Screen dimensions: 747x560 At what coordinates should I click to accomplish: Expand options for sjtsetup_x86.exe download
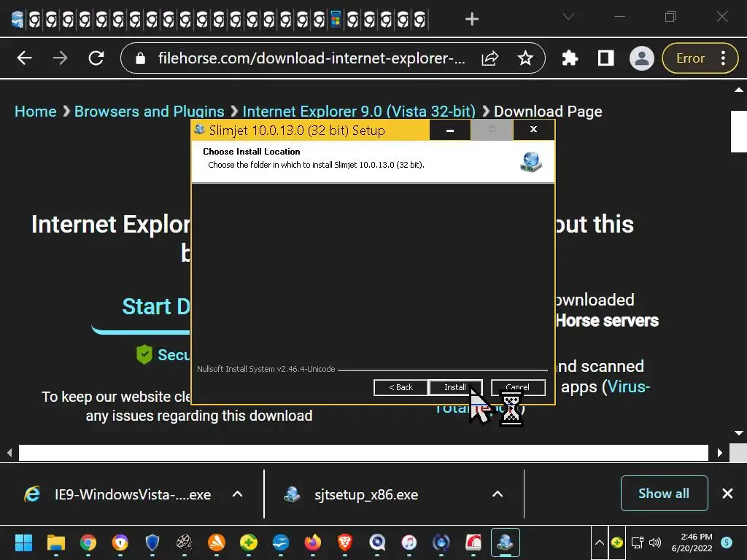[498, 494]
